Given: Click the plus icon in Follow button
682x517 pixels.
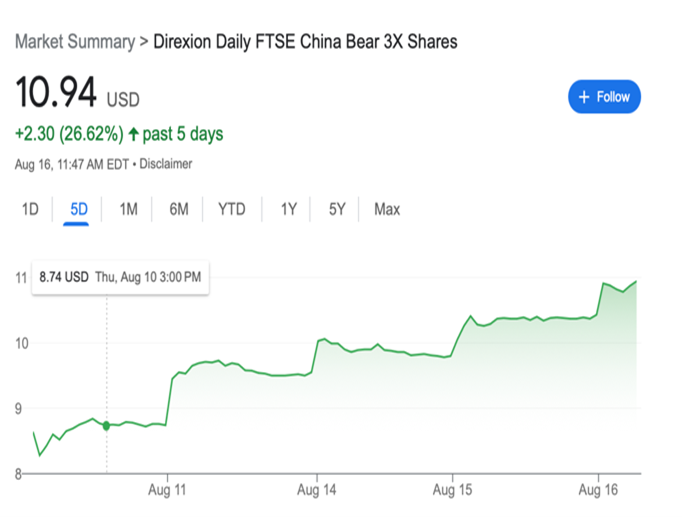Looking at the screenshot, I should coord(584,97).
